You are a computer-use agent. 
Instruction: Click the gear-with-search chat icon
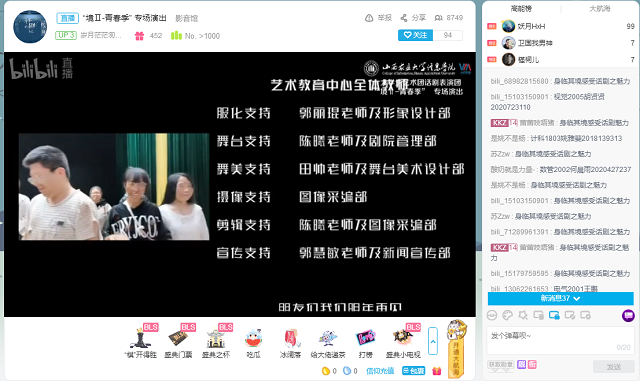coord(523,315)
